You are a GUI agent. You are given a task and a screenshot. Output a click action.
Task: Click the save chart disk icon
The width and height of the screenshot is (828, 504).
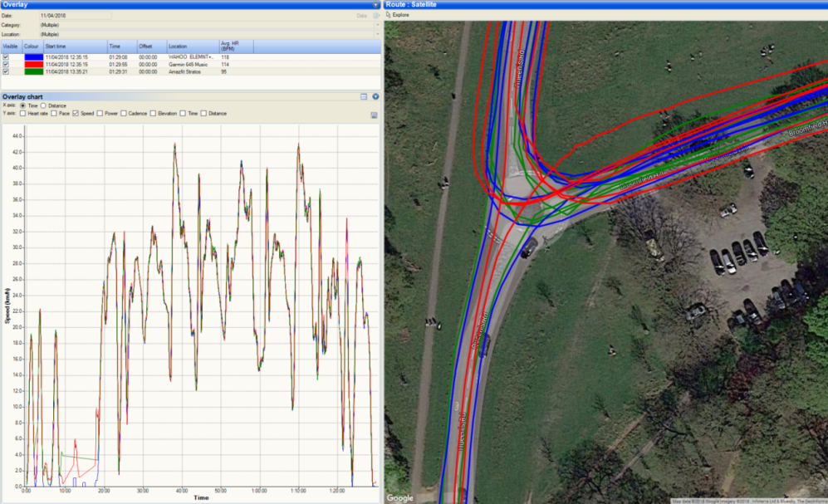[375, 115]
